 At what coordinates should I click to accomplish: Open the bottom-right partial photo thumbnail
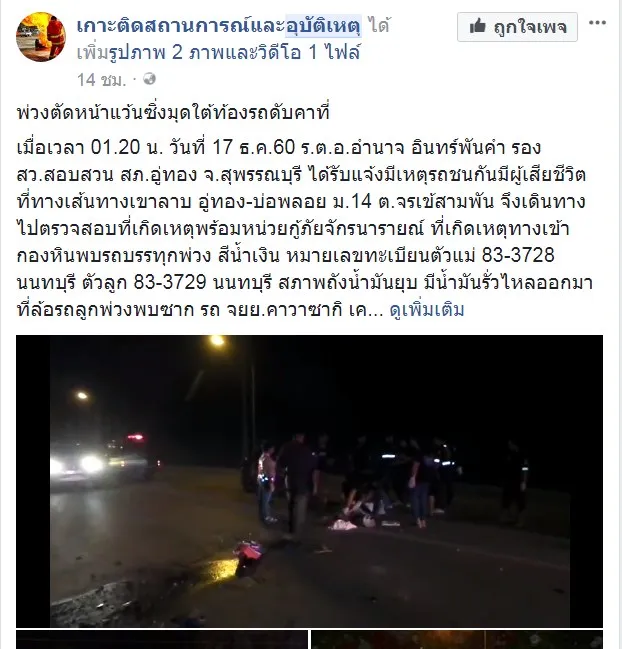(457, 640)
